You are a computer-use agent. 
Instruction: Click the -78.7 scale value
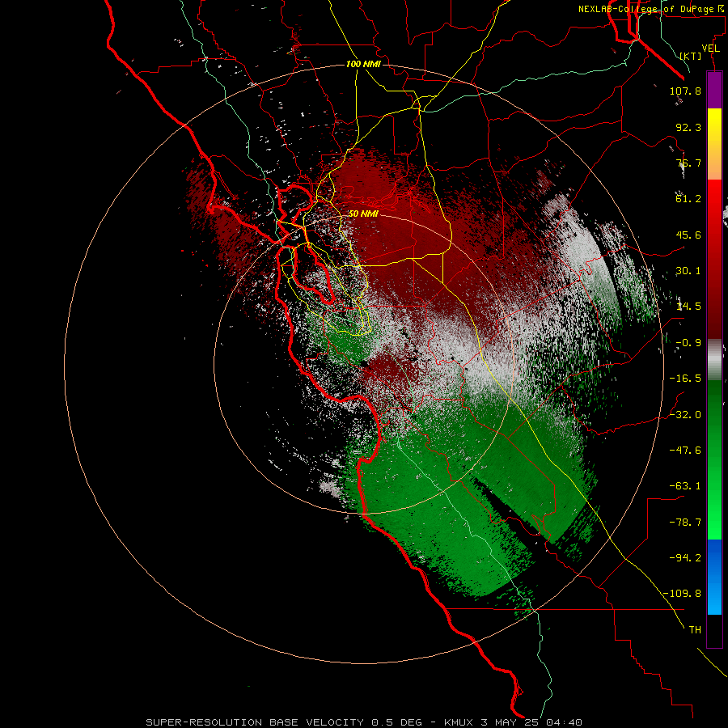point(685,523)
